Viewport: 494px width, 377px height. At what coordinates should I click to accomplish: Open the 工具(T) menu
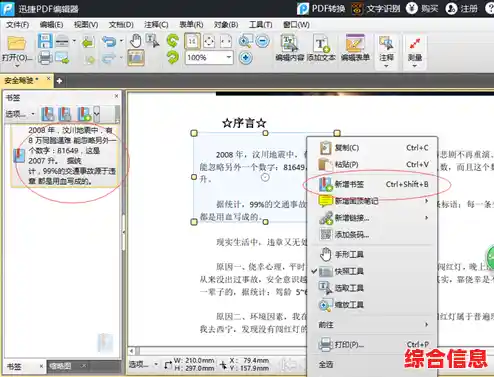(260, 25)
